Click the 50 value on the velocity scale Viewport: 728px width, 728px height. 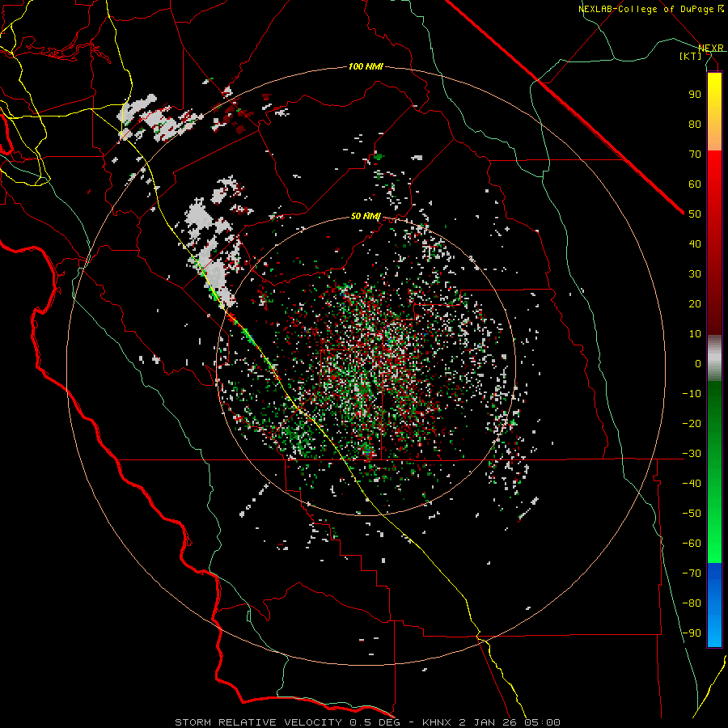pos(695,214)
